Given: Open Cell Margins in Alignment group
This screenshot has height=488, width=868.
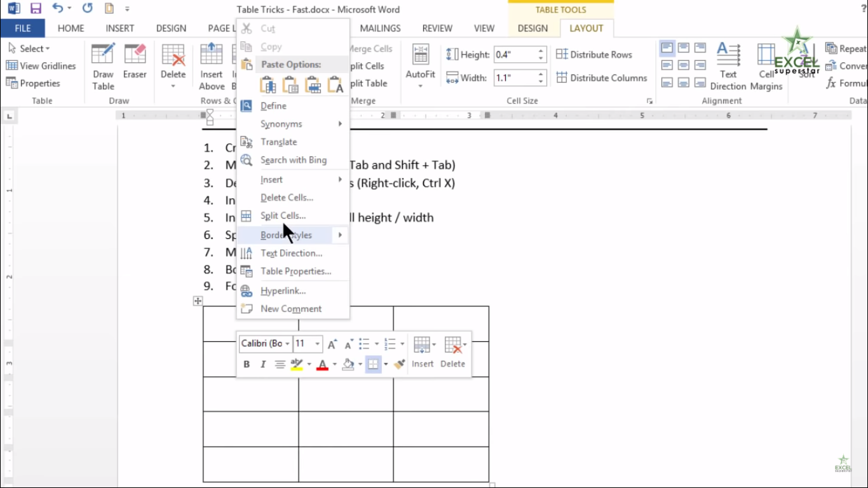Looking at the screenshot, I should coord(766,67).
